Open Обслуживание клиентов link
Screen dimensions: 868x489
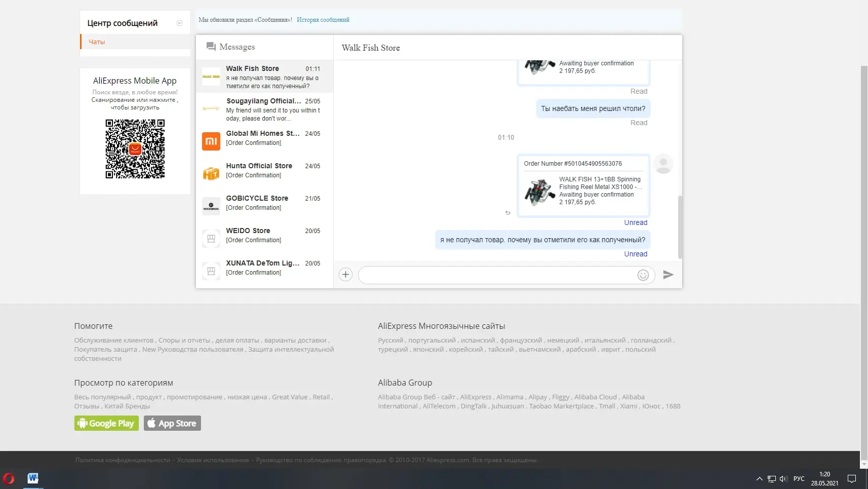point(114,341)
